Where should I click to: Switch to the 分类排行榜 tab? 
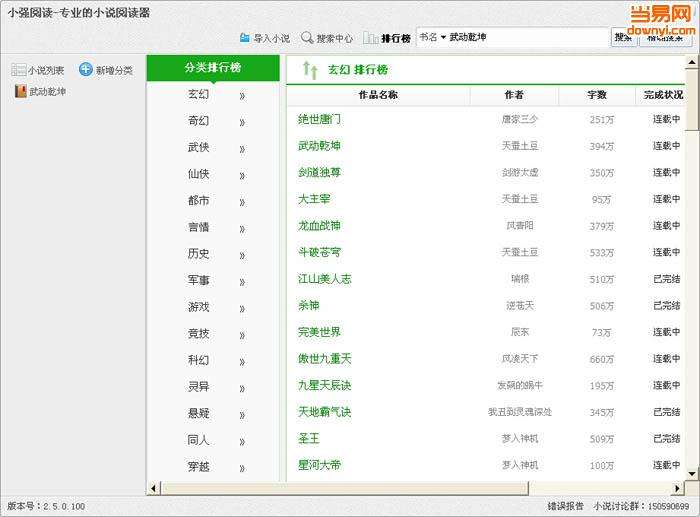[x=212, y=68]
